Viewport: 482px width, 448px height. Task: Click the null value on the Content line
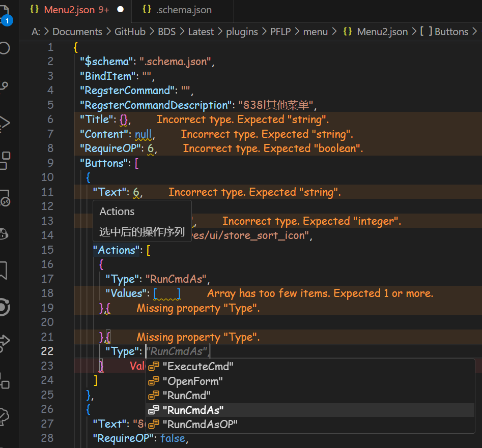[x=144, y=134]
